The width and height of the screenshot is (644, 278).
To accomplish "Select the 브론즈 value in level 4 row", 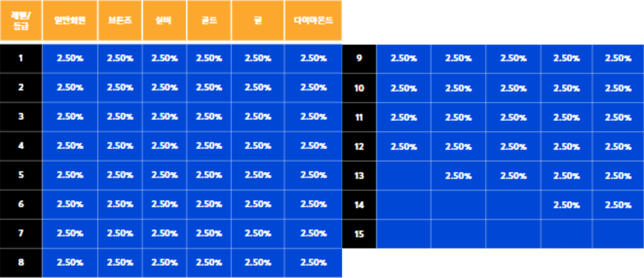I will pos(120,146).
